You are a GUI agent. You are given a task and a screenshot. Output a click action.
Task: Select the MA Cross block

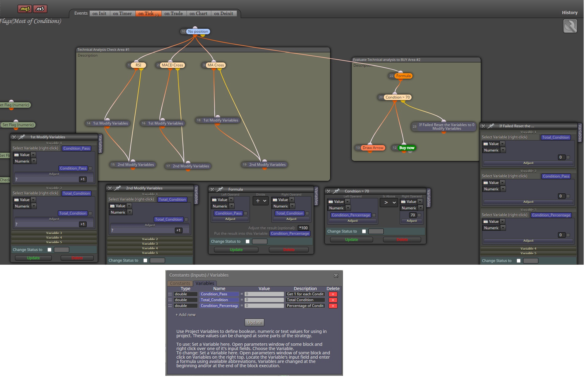[216, 65]
